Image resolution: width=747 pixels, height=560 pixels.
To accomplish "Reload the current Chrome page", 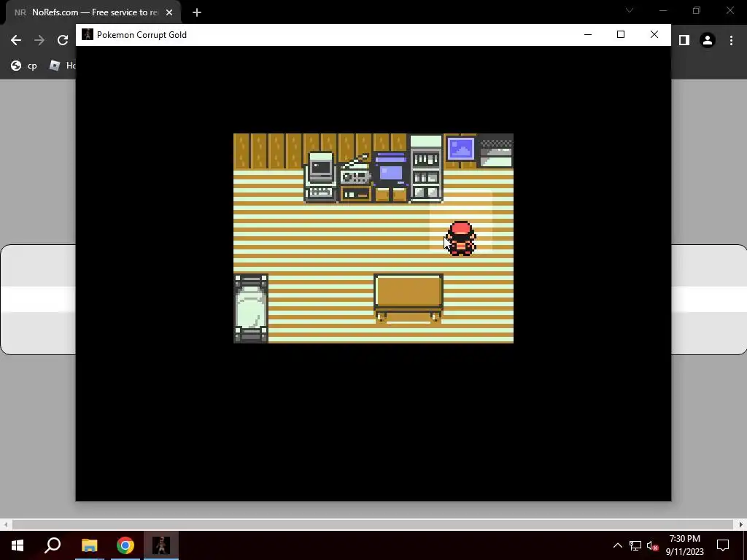I will pos(63,40).
